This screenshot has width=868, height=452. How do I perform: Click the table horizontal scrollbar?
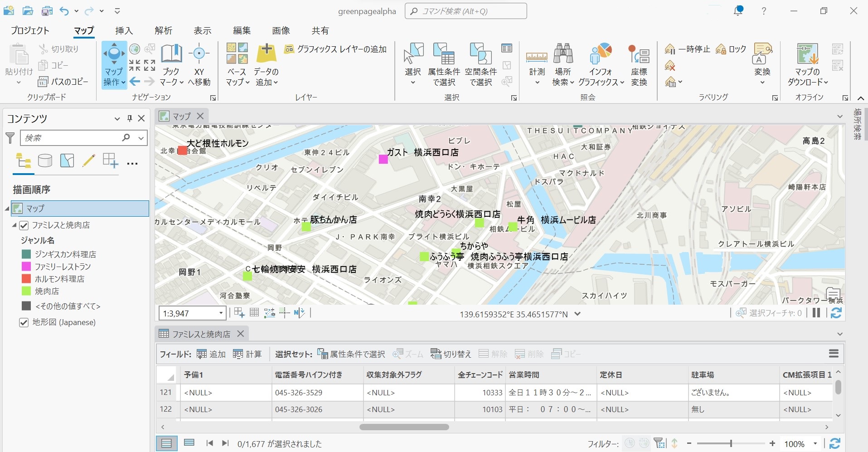(x=404, y=427)
